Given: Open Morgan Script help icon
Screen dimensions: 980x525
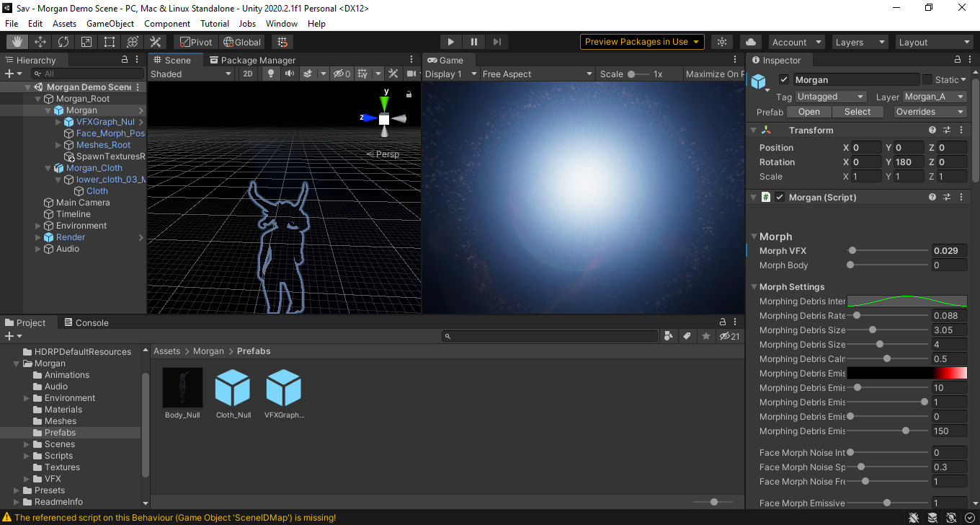Looking at the screenshot, I should coord(932,197).
